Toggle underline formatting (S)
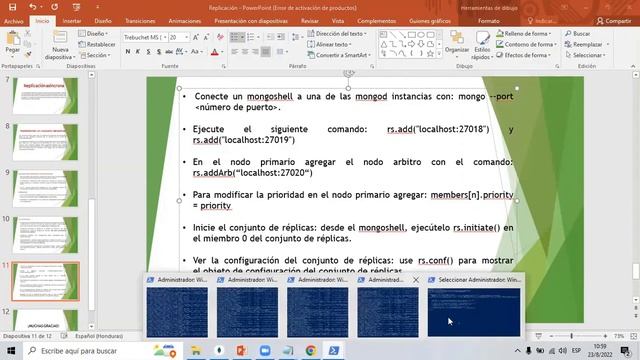Viewport: 640px width, 360px height. click(x=148, y=52)
